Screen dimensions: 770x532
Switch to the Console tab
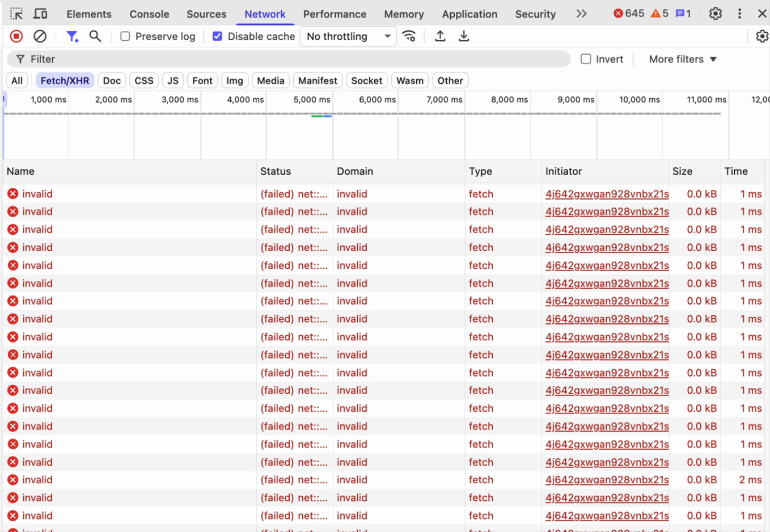[x=149, y=14]
